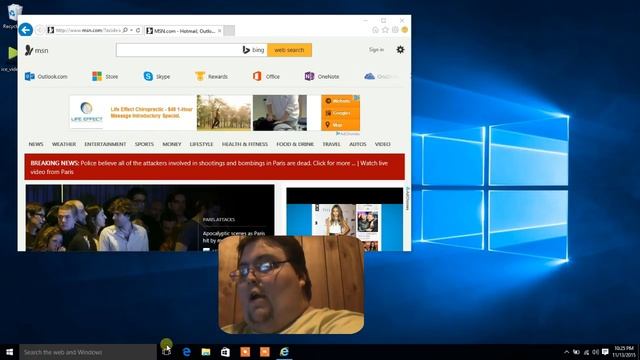This screenshot has height=360, width=640.
Task: Open the LIFESTYLE section
Action: [201, 144]
